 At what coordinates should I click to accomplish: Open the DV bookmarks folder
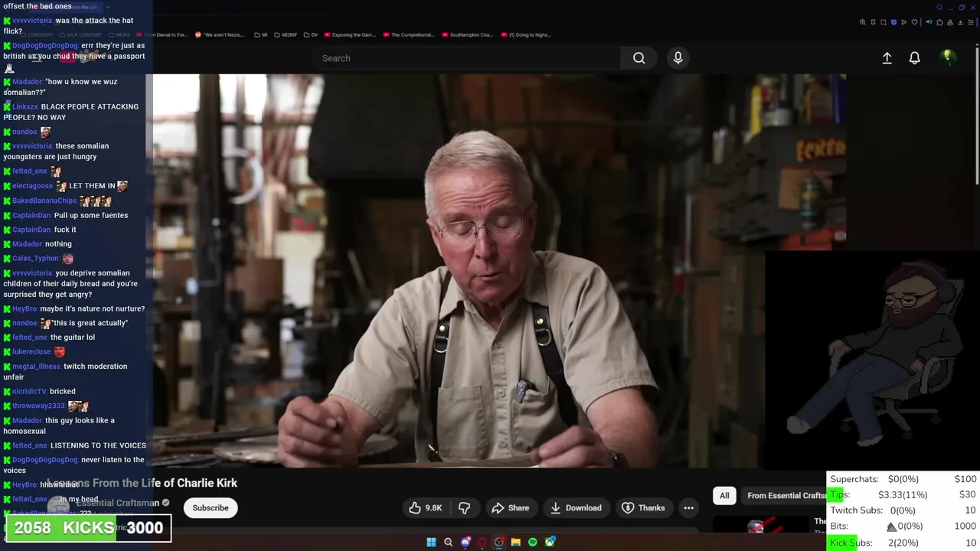click(x=311, y=34)
